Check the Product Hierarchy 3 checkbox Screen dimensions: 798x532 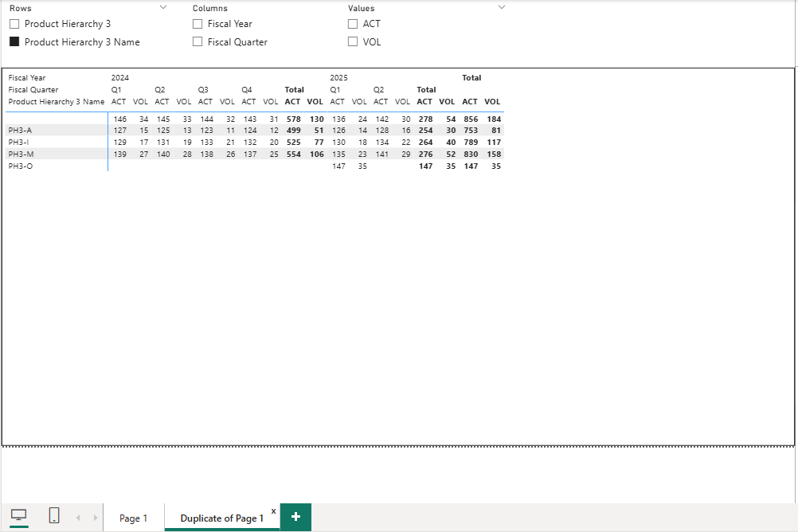14,24
